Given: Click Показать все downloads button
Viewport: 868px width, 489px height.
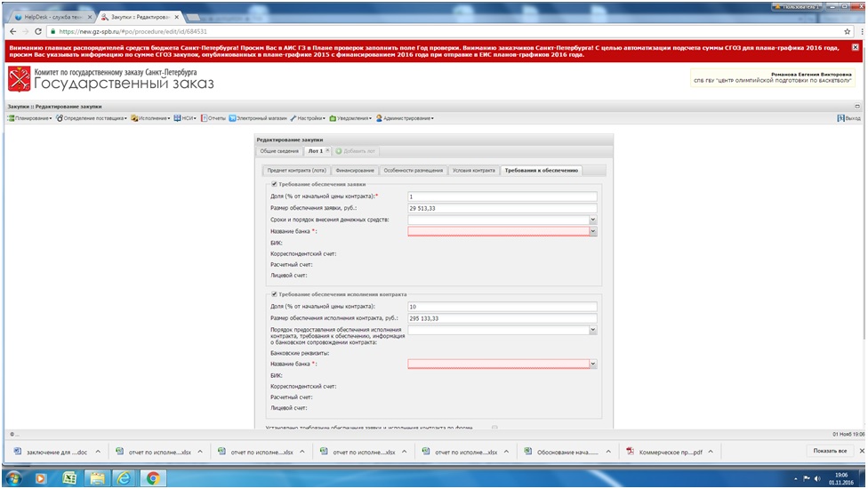Looking at the screenshot, I should click(x=830, y=451).
